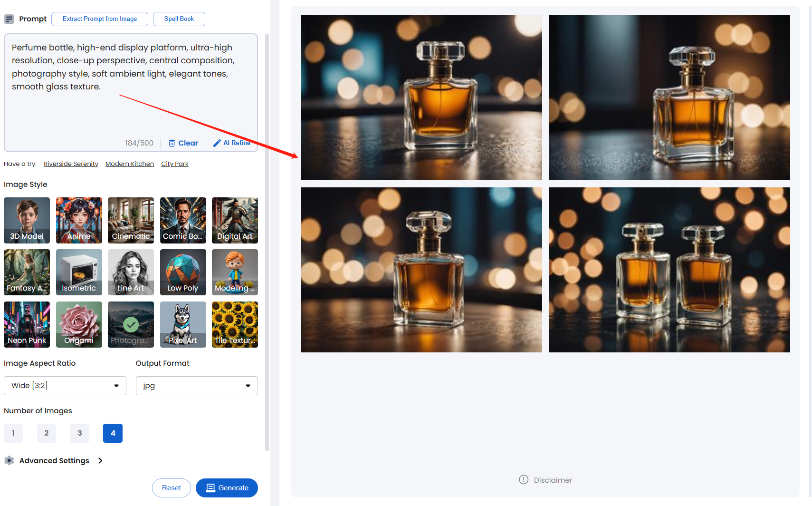Click the Generate button
This screenshot has width=812, height=506.
227,488
